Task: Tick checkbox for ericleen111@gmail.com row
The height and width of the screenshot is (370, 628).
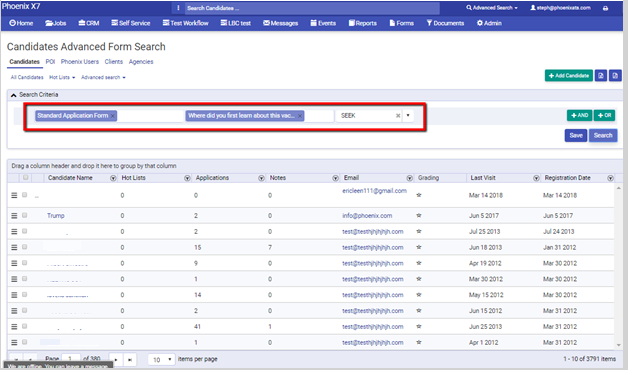Action: 24,195
